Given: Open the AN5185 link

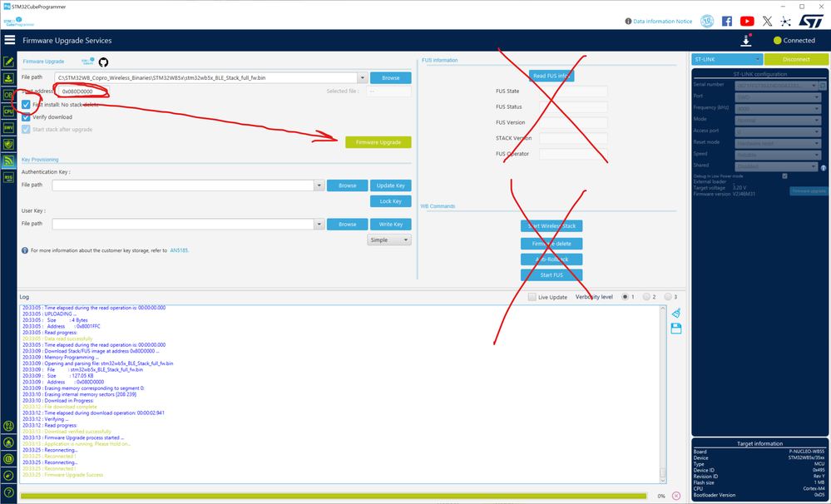Looking at the screenshot, I should click(179, 250).
